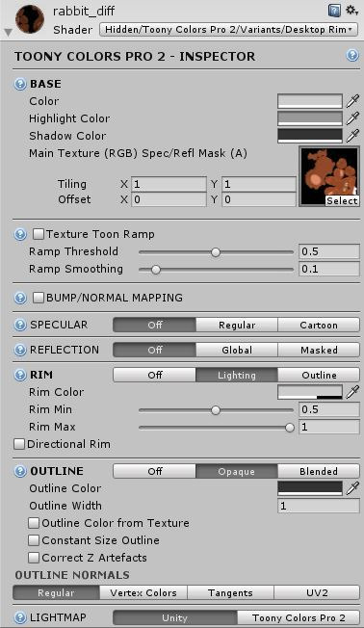Enable Outline Color from Texture
This screenshot has height=628, width=364.
pyautogui.click(x=34, y=523)
